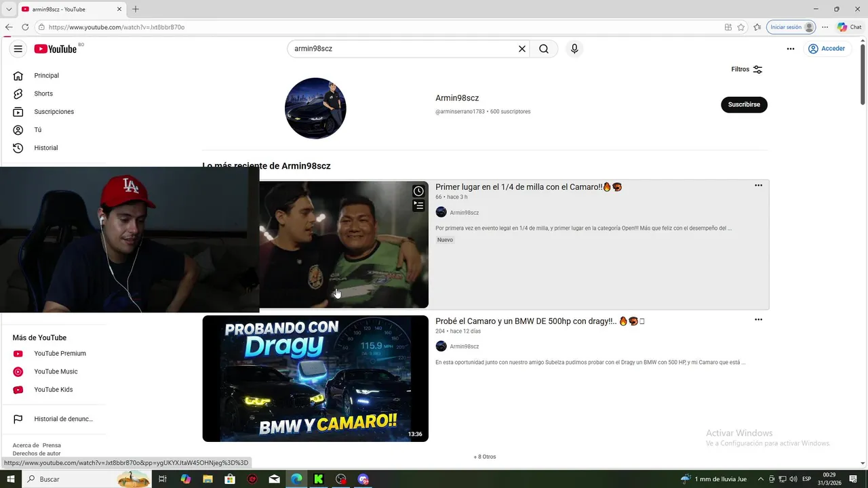Screen dimensions: 868x488
Task: Open the YouTube hamburger guide menu
Action: coord(18,49)
